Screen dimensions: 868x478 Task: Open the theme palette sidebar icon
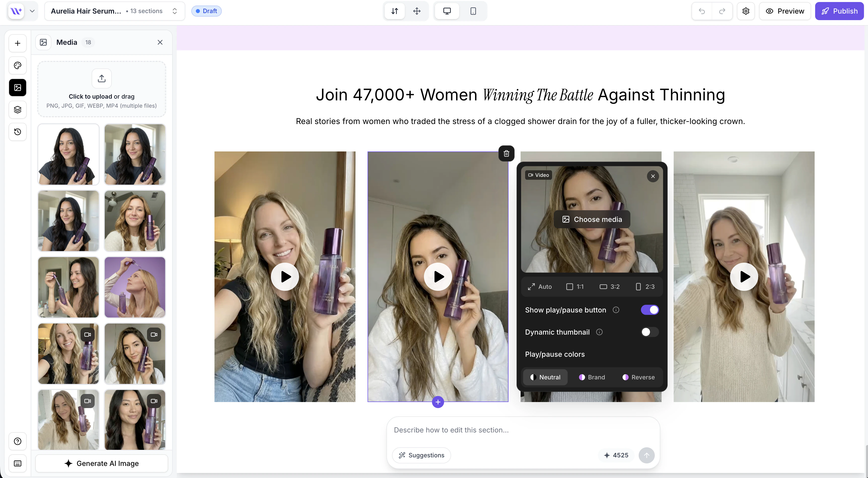[x=18, y=65]
